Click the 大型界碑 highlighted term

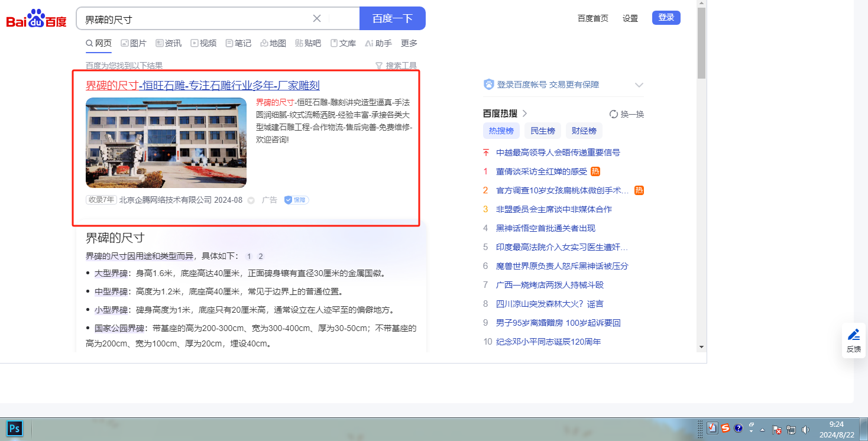click(111, 274)
